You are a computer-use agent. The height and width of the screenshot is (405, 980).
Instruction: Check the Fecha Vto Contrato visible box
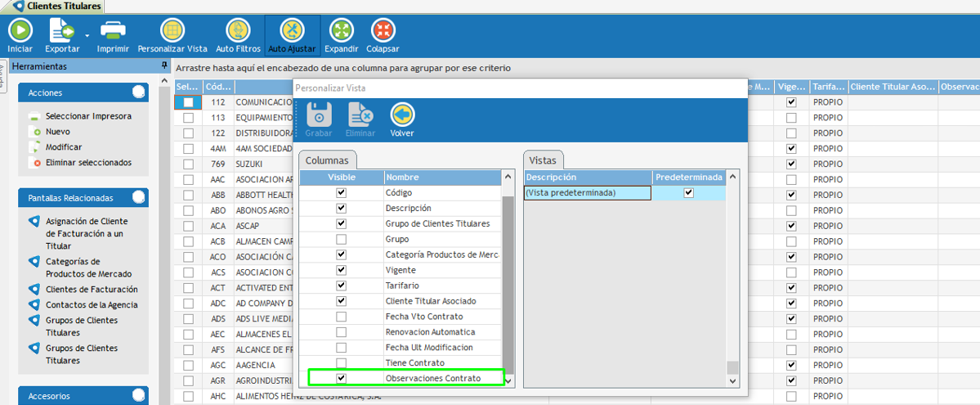(342, 317)
